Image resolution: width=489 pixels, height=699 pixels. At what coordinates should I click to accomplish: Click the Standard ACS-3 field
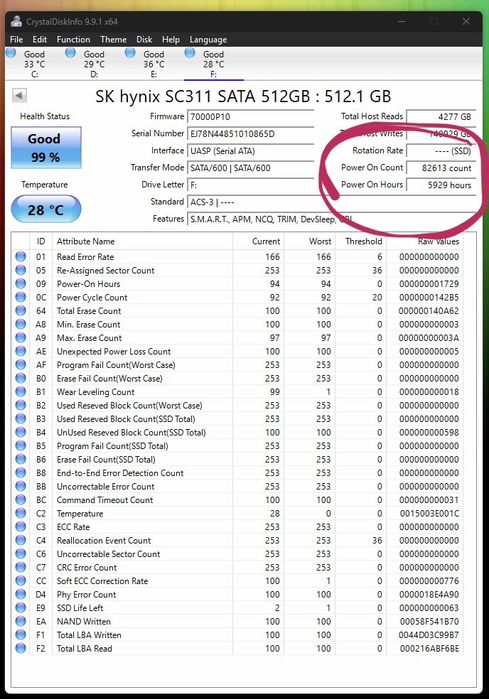coord(332,202)
